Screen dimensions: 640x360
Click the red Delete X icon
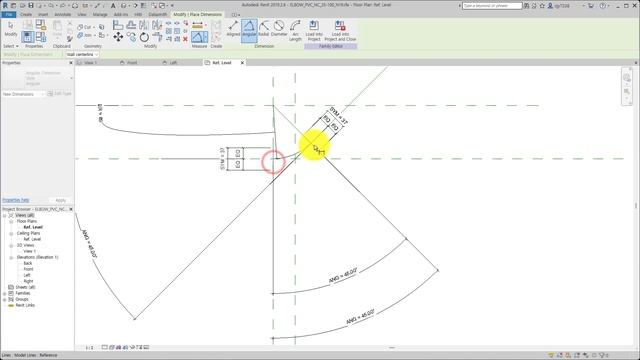click(x=185, y=39)
